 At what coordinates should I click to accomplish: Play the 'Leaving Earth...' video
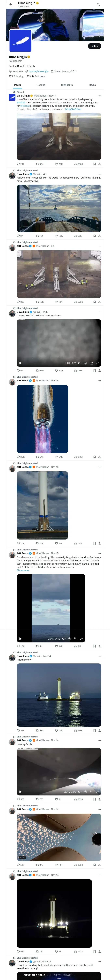click(x=21, y=792)
